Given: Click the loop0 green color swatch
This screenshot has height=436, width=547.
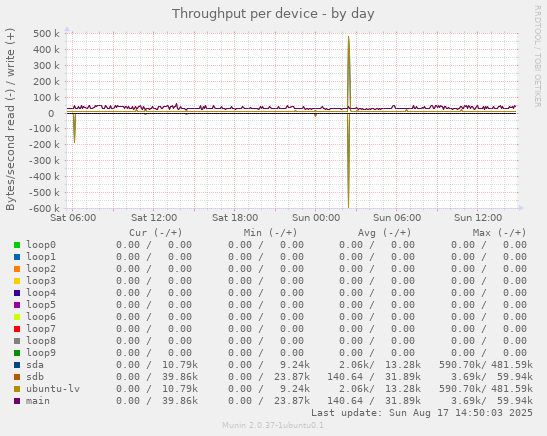Looking at the screenshot, I should click(x=17, y=245).
